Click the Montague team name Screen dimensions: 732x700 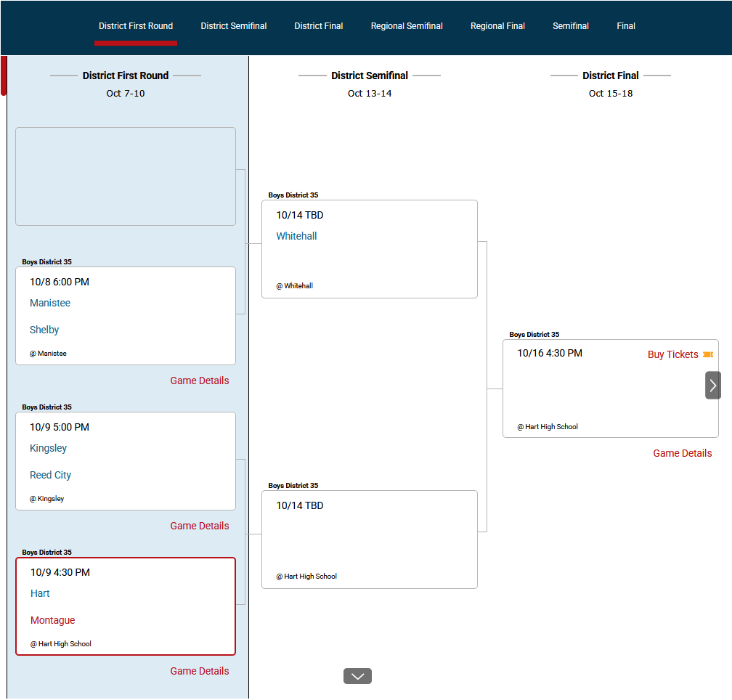pyautogui.click(x=52, y=620)
